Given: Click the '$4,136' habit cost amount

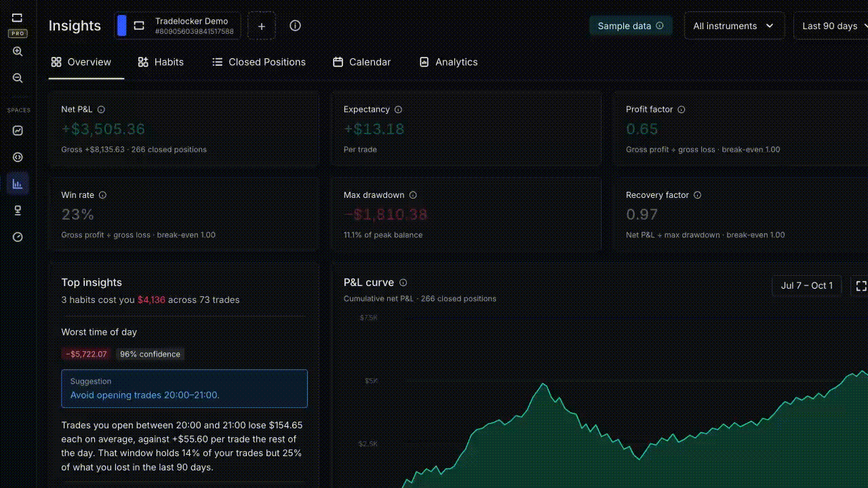Looking at the screenshot, I should (x=151, y=300).
